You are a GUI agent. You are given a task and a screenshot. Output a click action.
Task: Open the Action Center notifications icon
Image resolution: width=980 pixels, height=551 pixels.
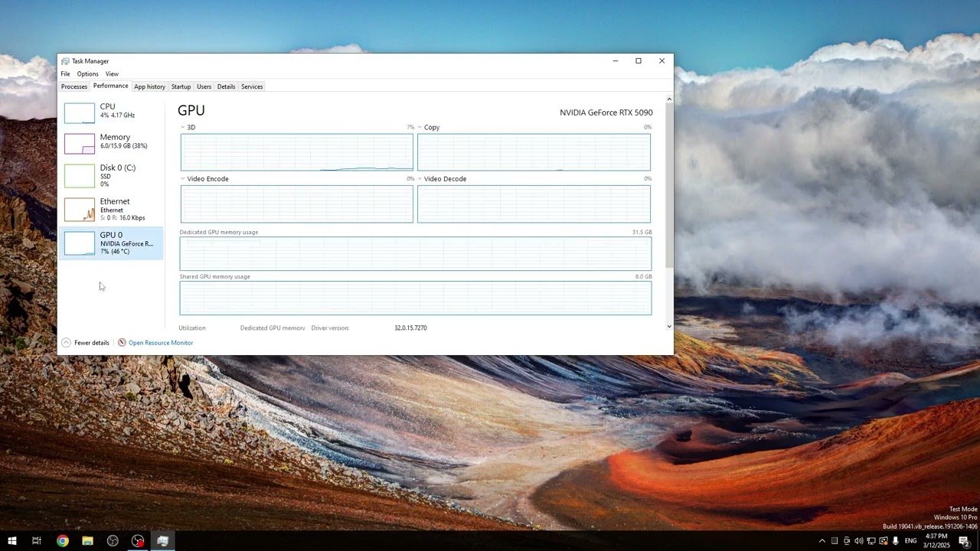pos(965,541)
